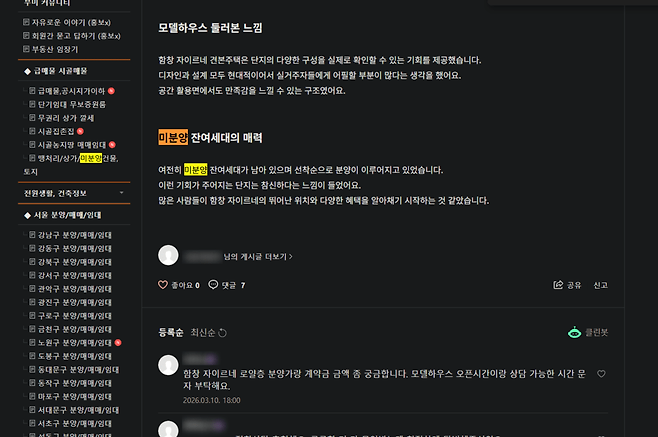Click the new-post badge on 급매물,공시지가이하
This screenshot has height=437, width=658.
tap(111, 91)
